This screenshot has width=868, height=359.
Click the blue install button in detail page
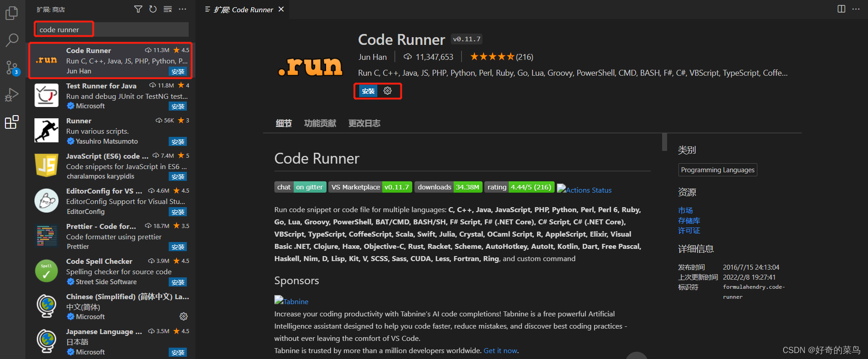[x=368, y=91]
